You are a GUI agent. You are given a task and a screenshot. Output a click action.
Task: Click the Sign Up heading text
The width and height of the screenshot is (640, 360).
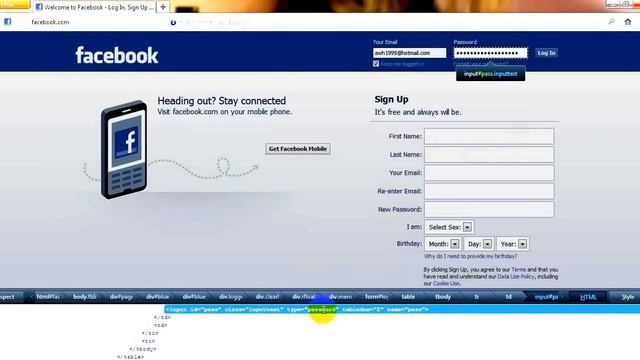click(391, 99)
